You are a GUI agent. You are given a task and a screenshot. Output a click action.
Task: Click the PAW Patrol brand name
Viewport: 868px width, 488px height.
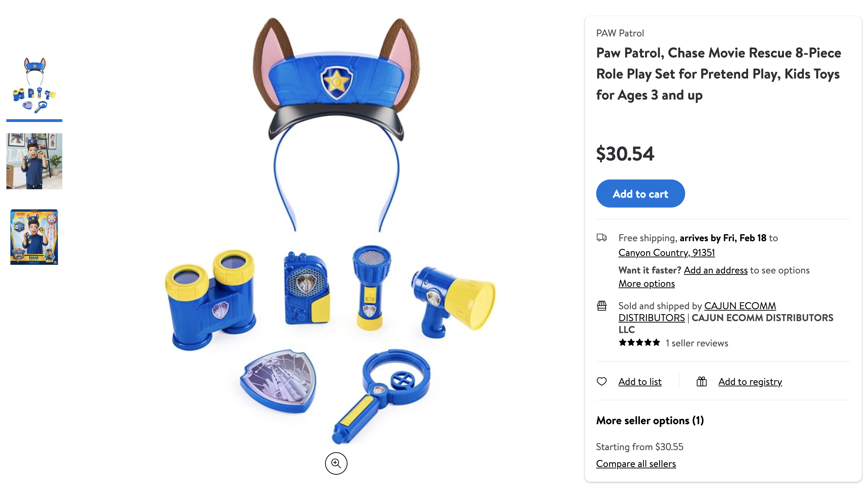coord(620,33)
